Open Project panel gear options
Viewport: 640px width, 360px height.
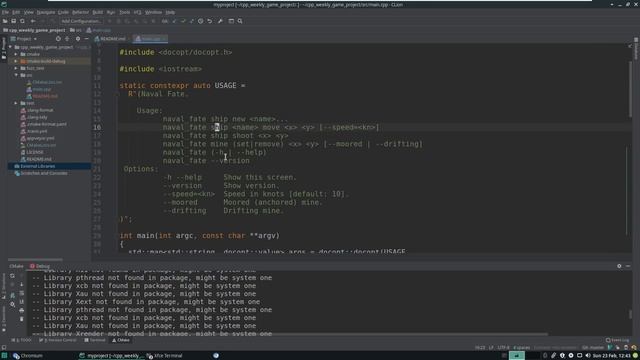78,39
